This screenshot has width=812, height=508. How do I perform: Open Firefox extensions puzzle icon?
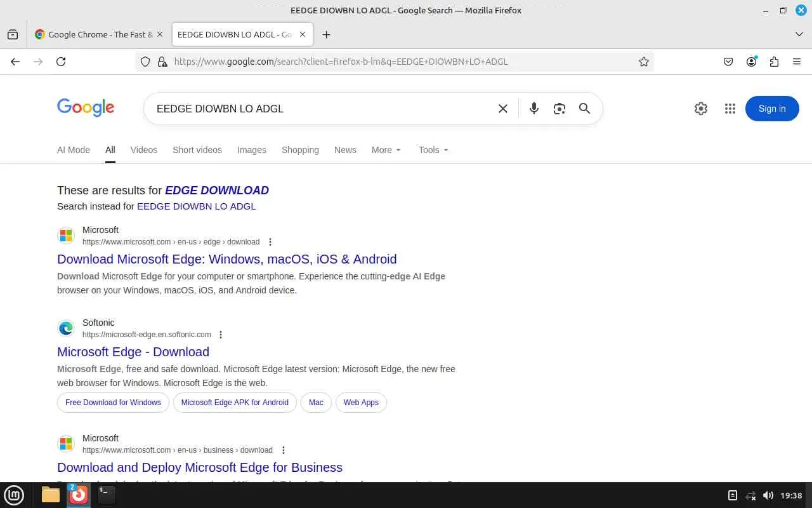coord(774,62)
